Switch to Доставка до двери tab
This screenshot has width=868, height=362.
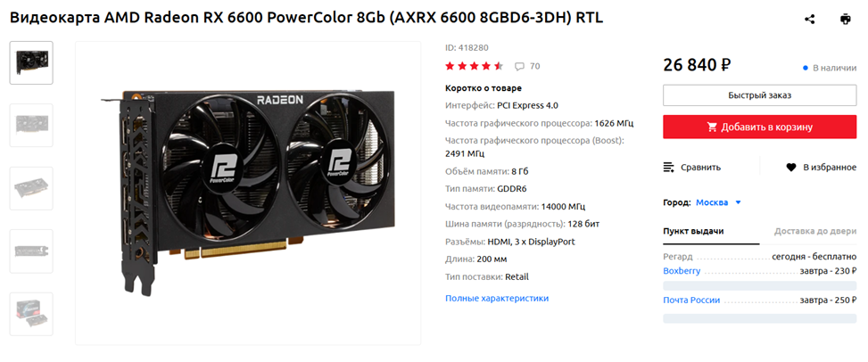[x=814, y=231]
